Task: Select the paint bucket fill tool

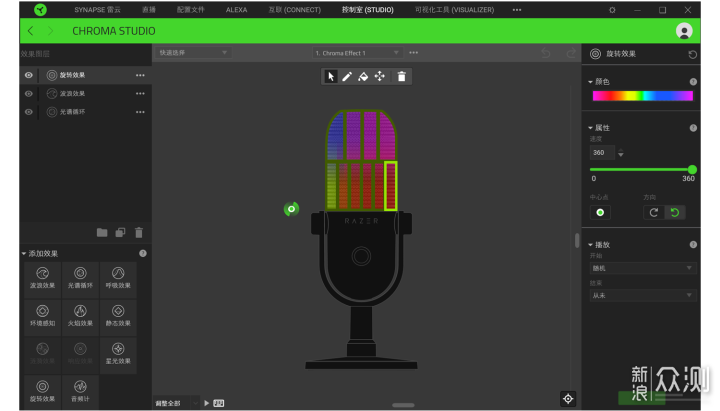Action: coord(363,76)
